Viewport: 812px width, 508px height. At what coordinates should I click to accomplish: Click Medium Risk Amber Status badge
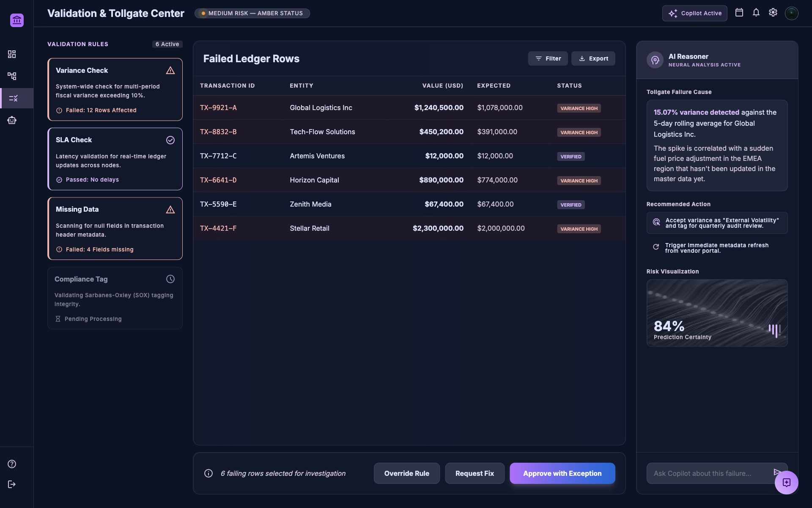coord(252,13)
